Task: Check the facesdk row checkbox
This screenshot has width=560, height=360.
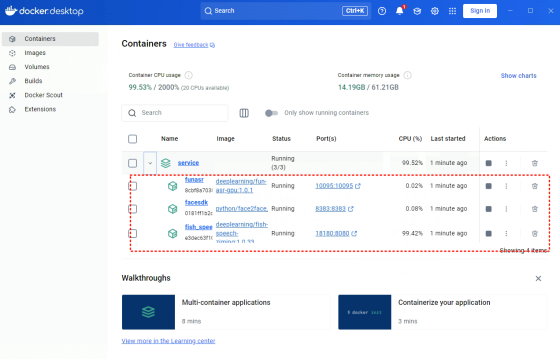Action: [x=132, y=209]
